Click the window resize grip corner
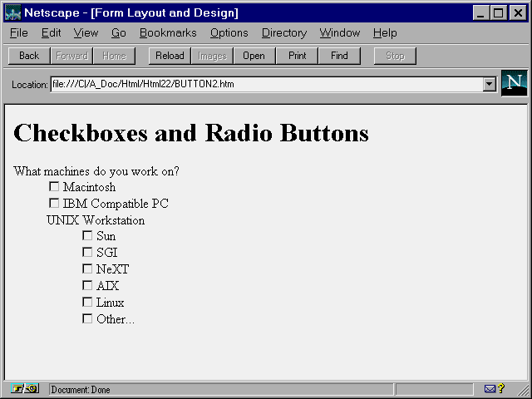 pyautogui.click(x=524, y=391)
